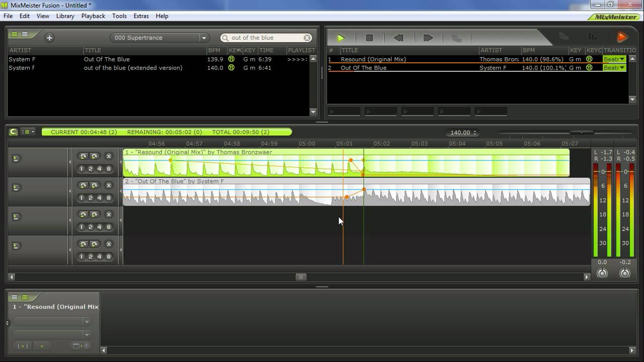Click the orange burn/export icon
This screenshot has width=644, height=362.
pos(622,37)
